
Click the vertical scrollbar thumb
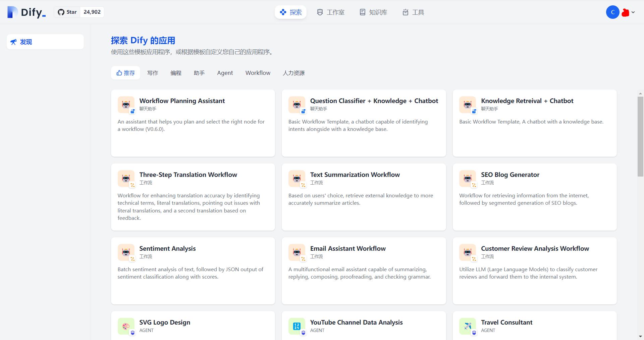coord(640,136)
